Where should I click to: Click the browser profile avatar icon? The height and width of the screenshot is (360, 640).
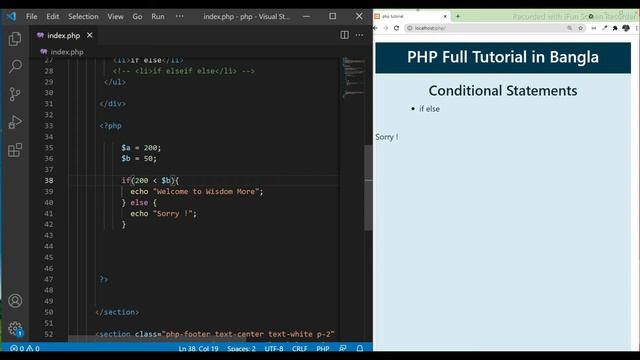tap(626, 28)
